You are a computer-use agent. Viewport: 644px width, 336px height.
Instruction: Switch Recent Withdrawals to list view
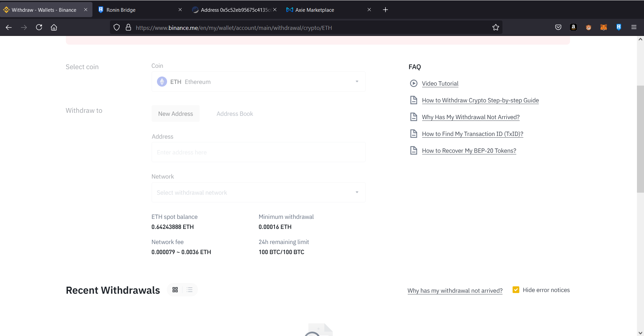coord(190,290)
